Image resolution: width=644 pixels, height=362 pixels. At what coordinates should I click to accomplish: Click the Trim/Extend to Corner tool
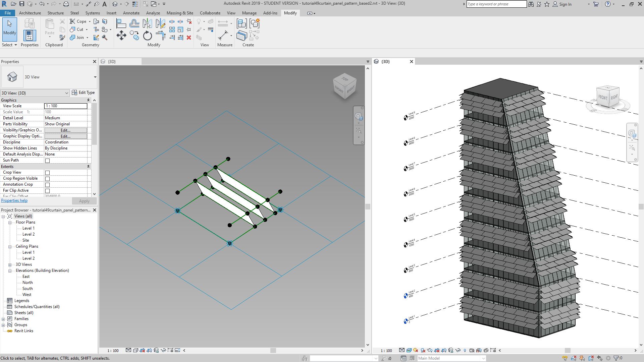coord(160,36)
